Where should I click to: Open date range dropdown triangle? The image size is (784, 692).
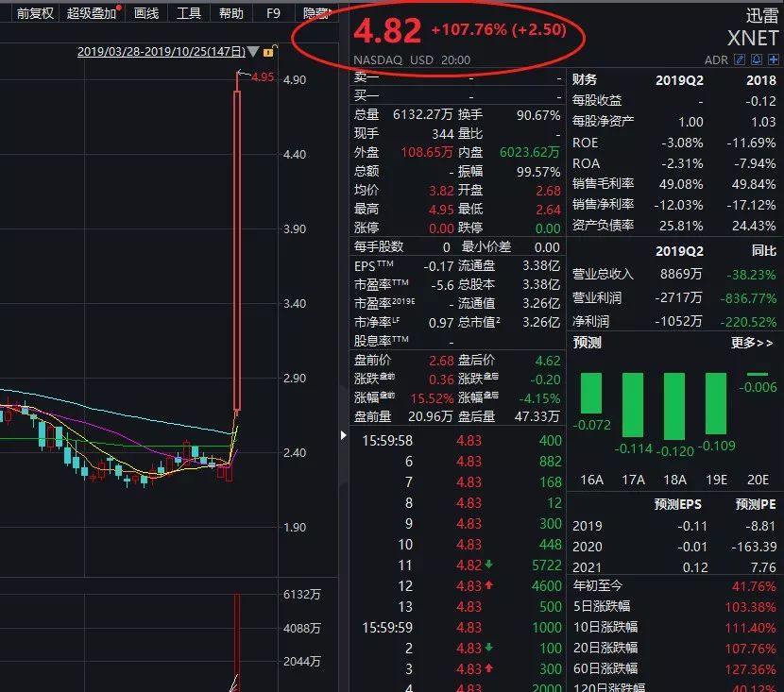(253, 52)
